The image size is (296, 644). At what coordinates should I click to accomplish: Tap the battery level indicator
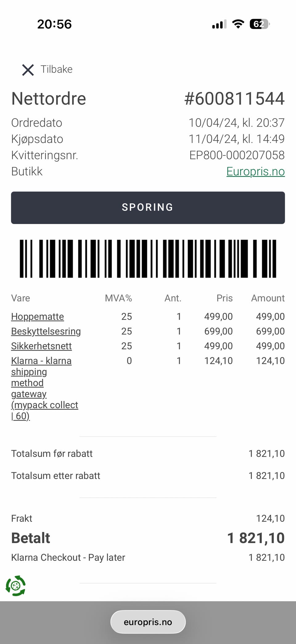click(x=260, y=24)
